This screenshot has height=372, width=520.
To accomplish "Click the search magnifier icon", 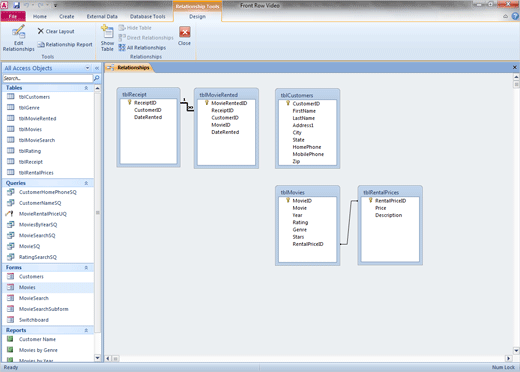I will tap(96, 78).
